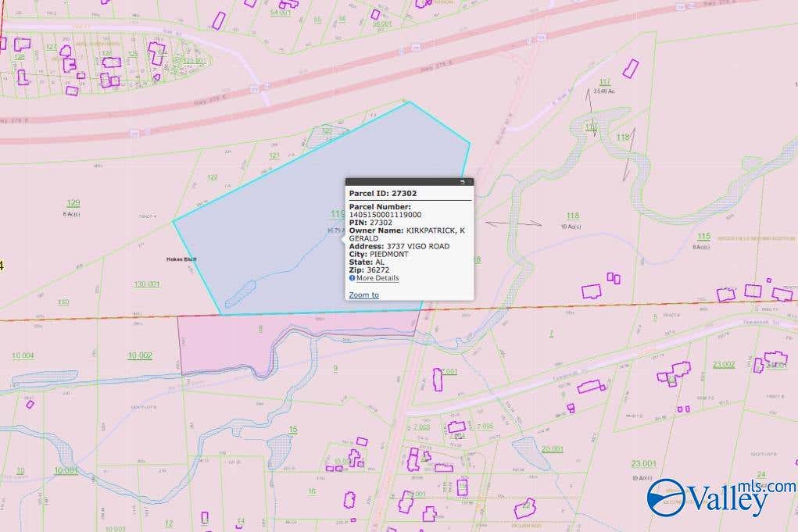Select parcel label 130.001

coord(147,284)
